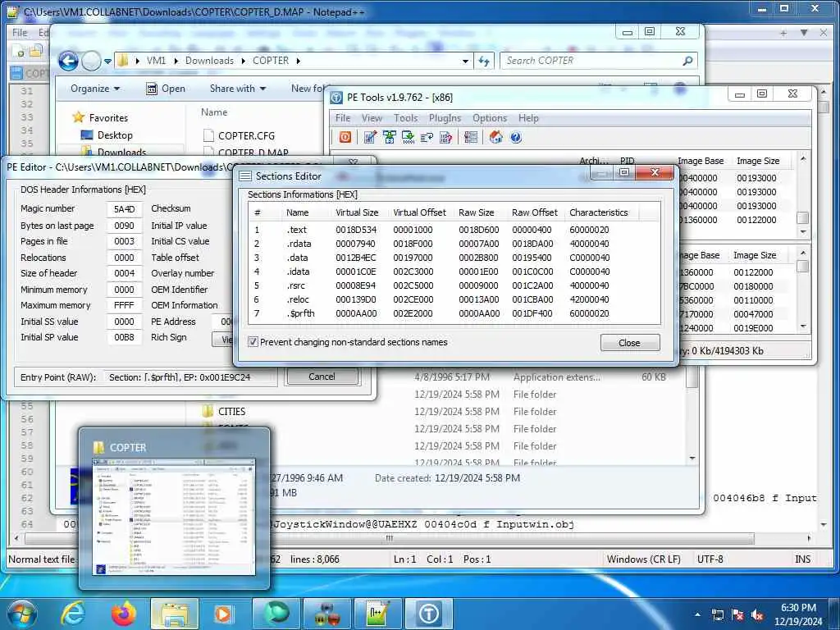Open the Help menu in PE Tools
Image resolution: width=840 pixels, height=630 pixels.
pos(528,118)
